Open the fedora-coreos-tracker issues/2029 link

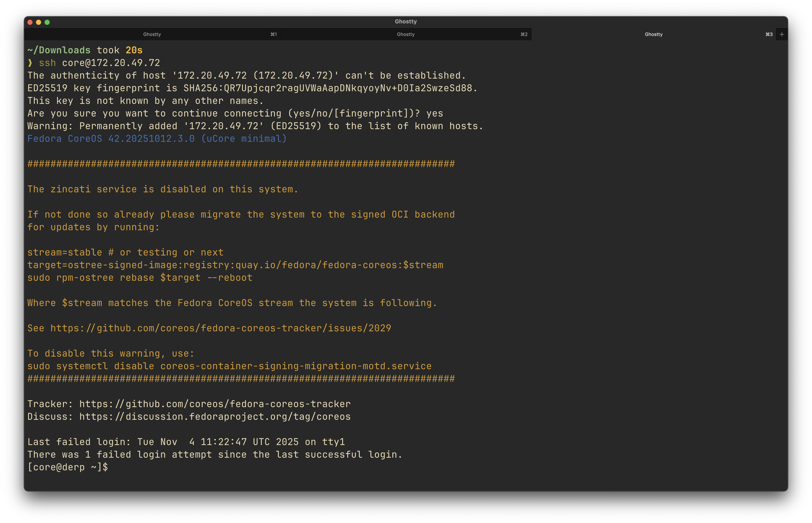(221, 328)
